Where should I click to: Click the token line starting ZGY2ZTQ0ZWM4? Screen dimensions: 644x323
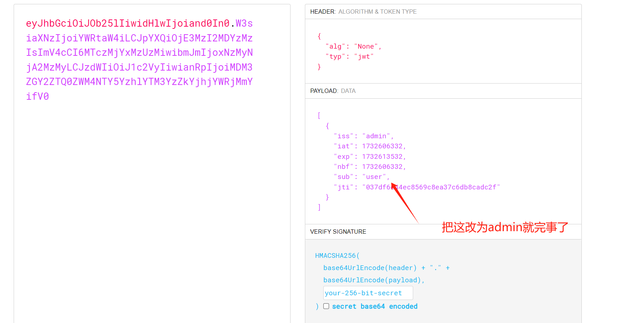click(139, 82)
